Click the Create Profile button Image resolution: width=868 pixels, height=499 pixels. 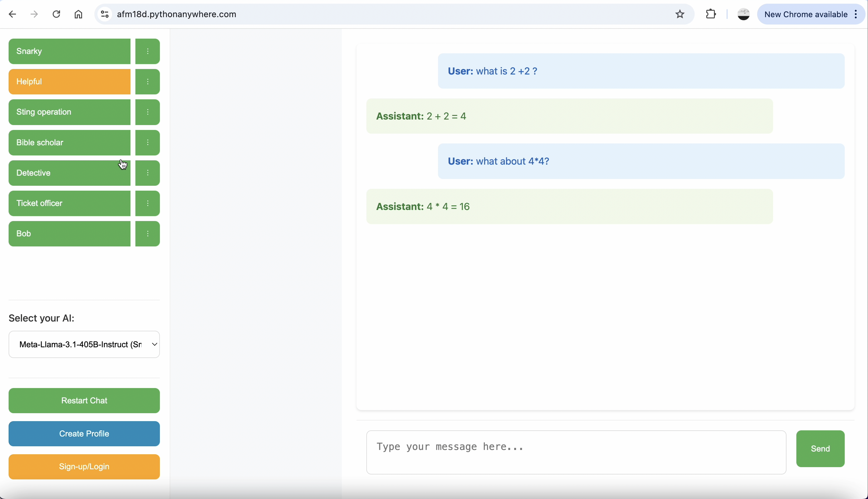[x=84, y=433]
